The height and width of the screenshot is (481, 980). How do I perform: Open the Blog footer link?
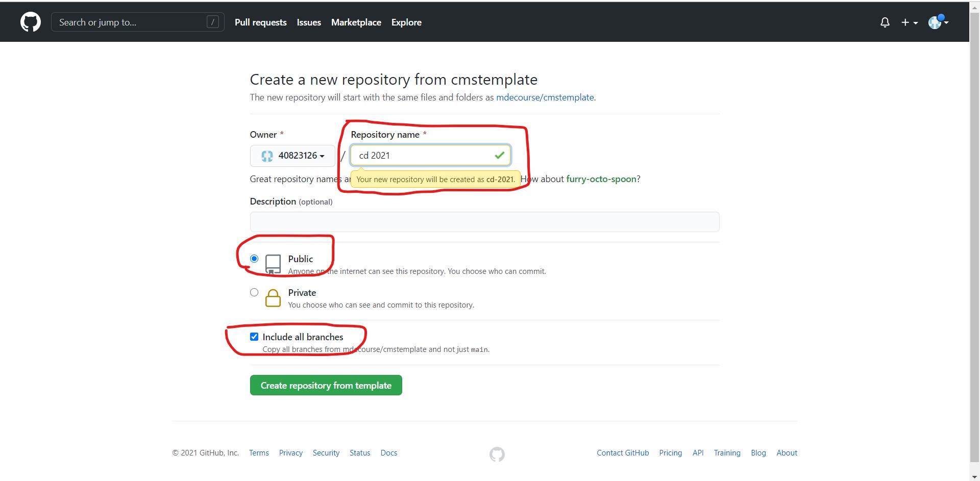(x=758, y=453)
